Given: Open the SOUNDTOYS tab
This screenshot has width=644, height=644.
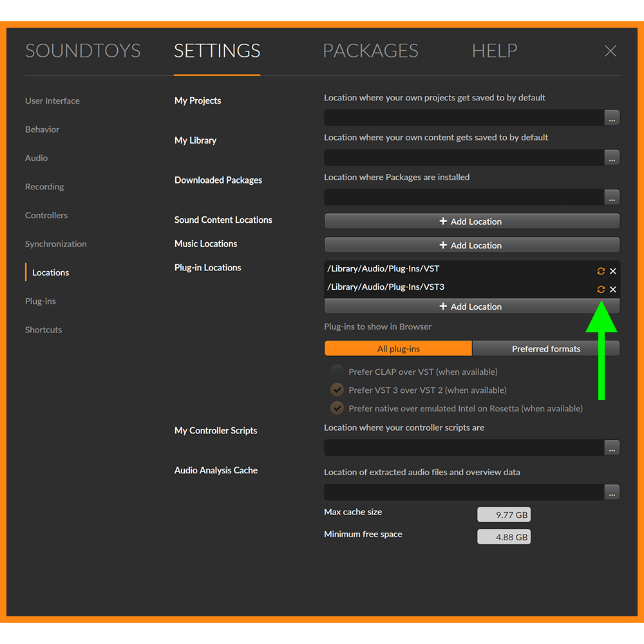Looking at the screenshot, I should [82, 51].
